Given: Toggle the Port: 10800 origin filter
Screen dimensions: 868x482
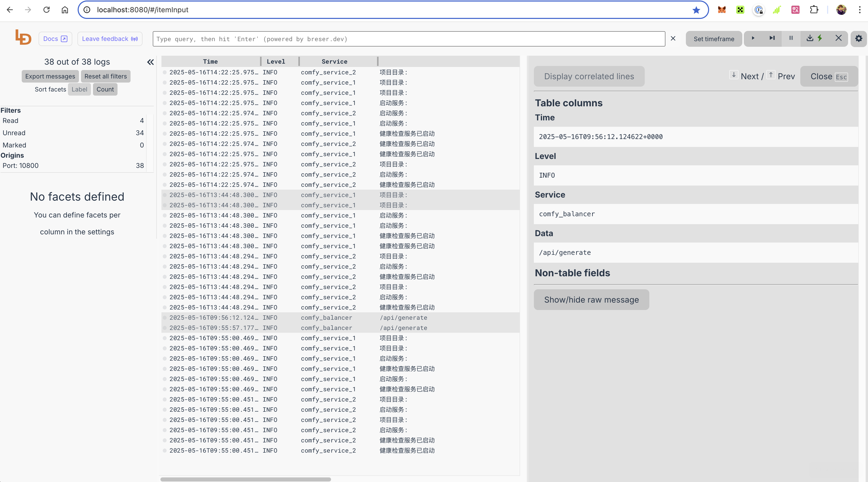Looking at the screenshot, I should 73,166.
